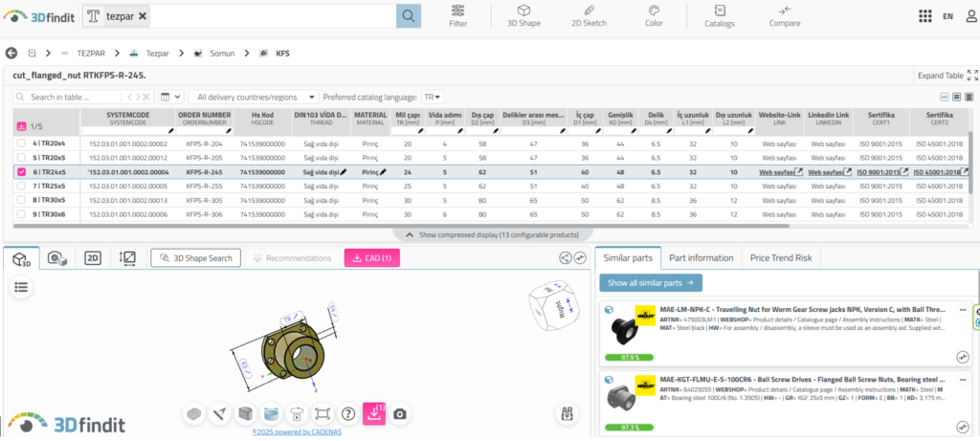980x441 pixels.
Task: Start the rotation animation playback icon
Action: click(x=297, y=413)
